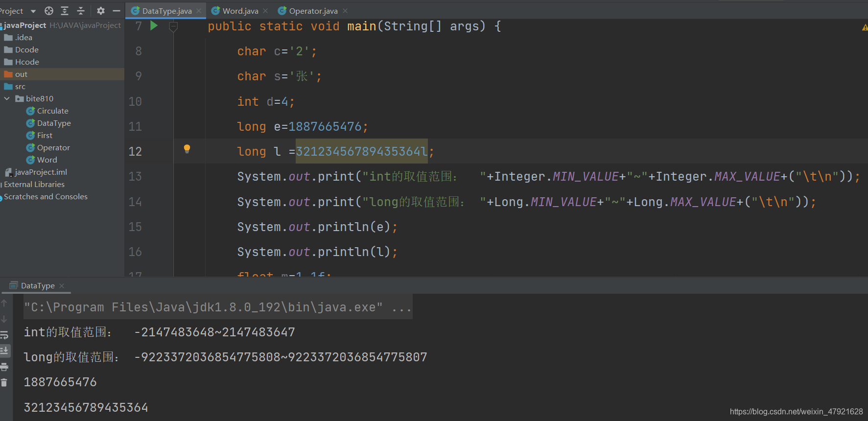Image resolution: width=868 pixels, height=421 pixels.
Task: Collapse the bite810 package chevron
Action: [7, 99]
